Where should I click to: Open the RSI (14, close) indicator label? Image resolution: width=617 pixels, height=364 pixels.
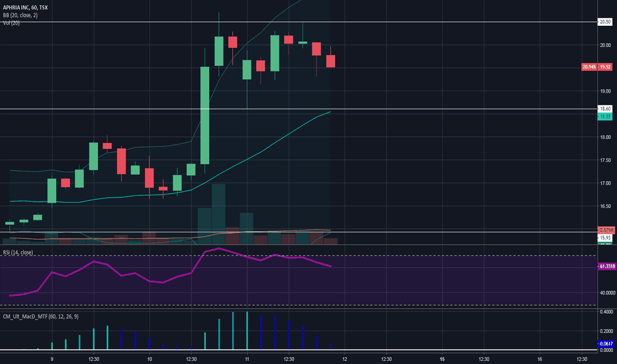click(x=18, y=252)
